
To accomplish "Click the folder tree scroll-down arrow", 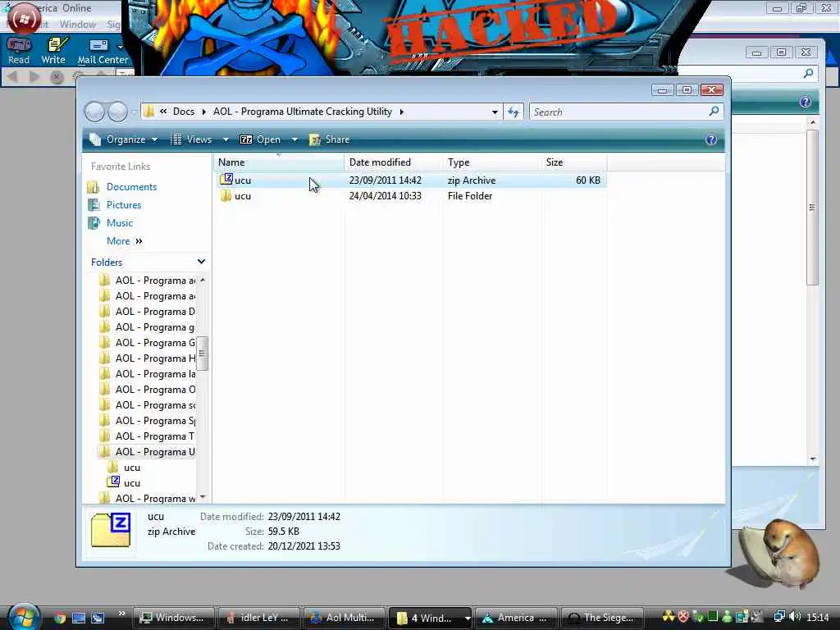I will (x=203, y=497).
